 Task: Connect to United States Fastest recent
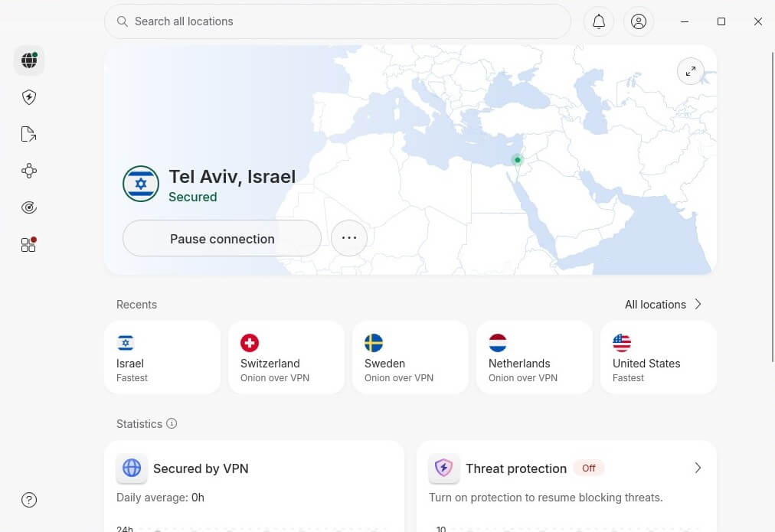(x=659, y=357)
